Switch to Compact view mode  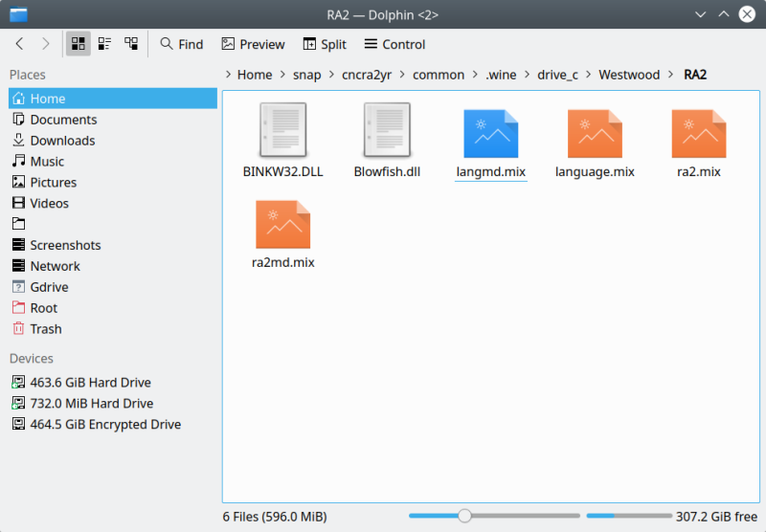104,44
